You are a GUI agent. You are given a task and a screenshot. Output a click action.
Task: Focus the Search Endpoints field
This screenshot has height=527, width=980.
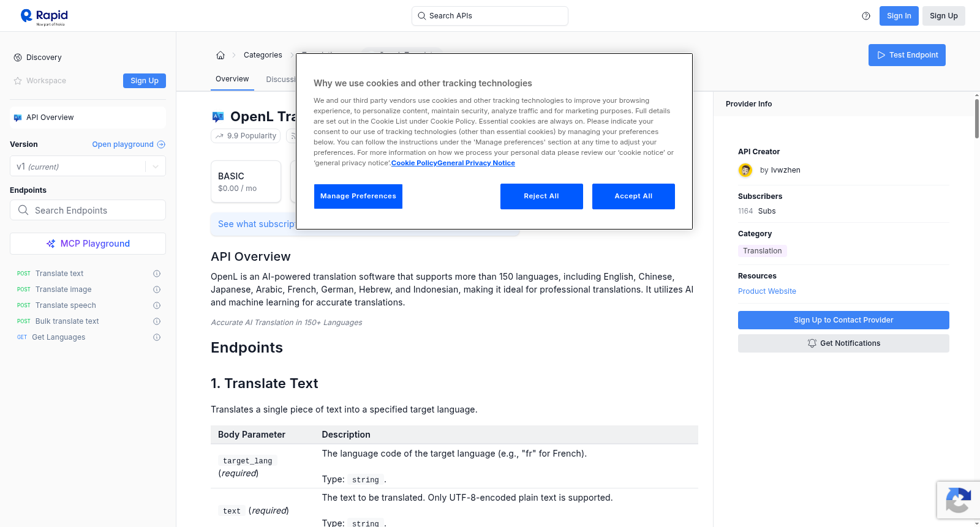coord(88,210)
